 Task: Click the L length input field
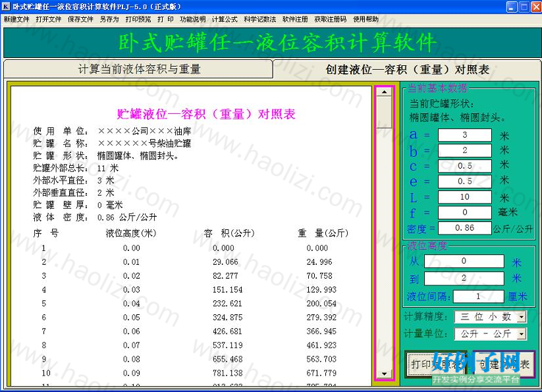464,197
